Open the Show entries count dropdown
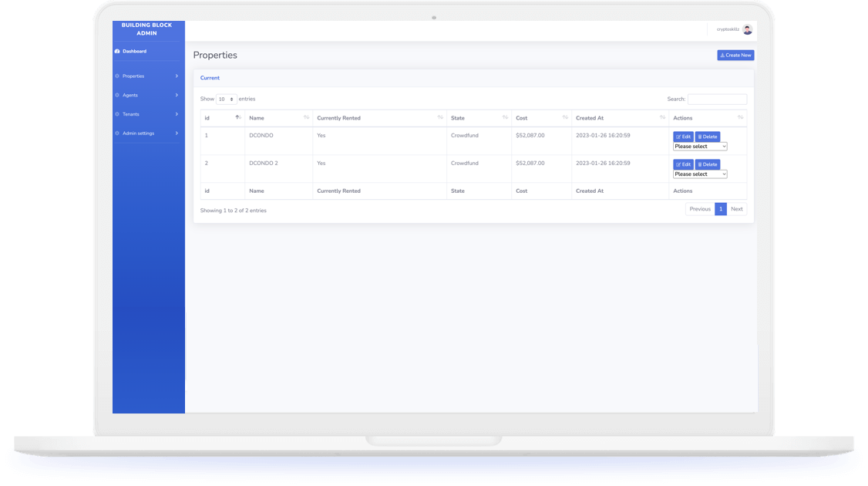This screenshot has height=486, width=868. tap(227, 100)
